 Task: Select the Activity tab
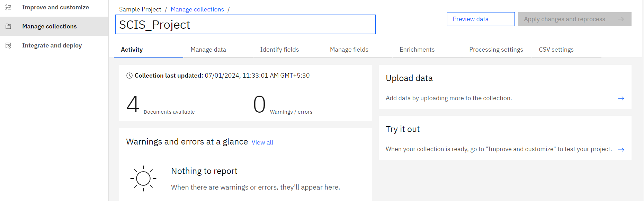tap(132, 50)
